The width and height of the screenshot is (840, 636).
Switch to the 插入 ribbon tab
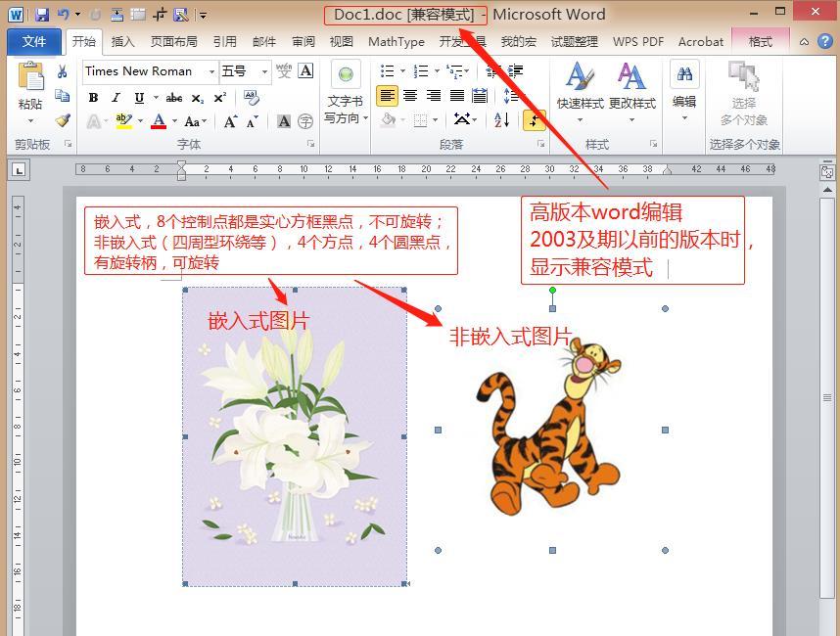(123, 41)
